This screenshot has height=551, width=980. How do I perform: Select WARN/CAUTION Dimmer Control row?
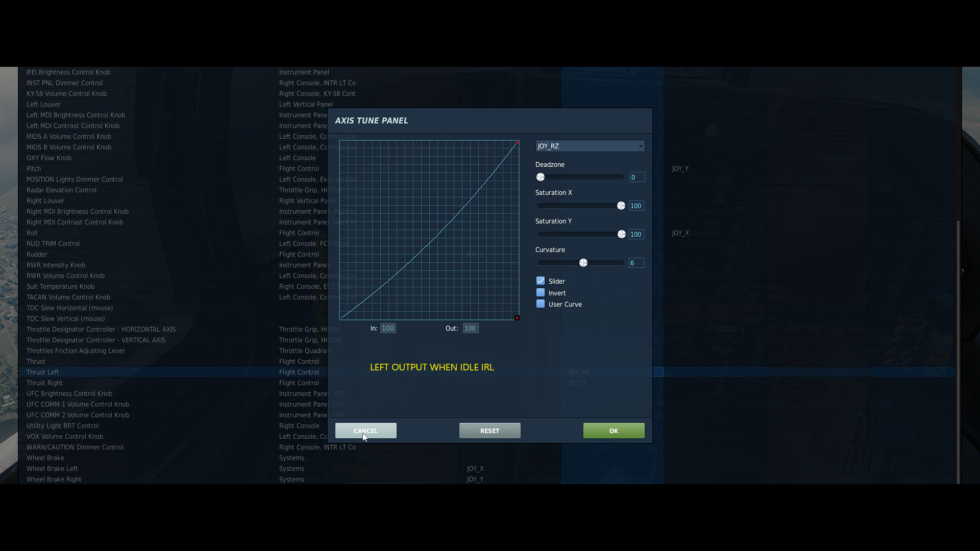487,447
